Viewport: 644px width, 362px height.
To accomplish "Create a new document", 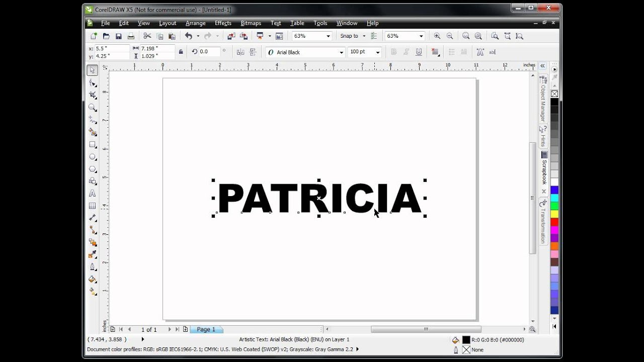I will click(x=94, y=36).
